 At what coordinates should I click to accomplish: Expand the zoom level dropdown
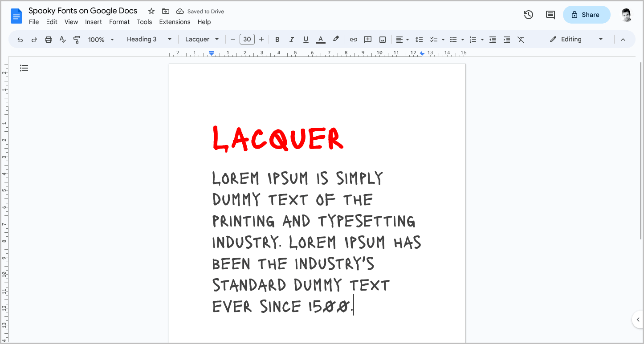coord(101,39)
